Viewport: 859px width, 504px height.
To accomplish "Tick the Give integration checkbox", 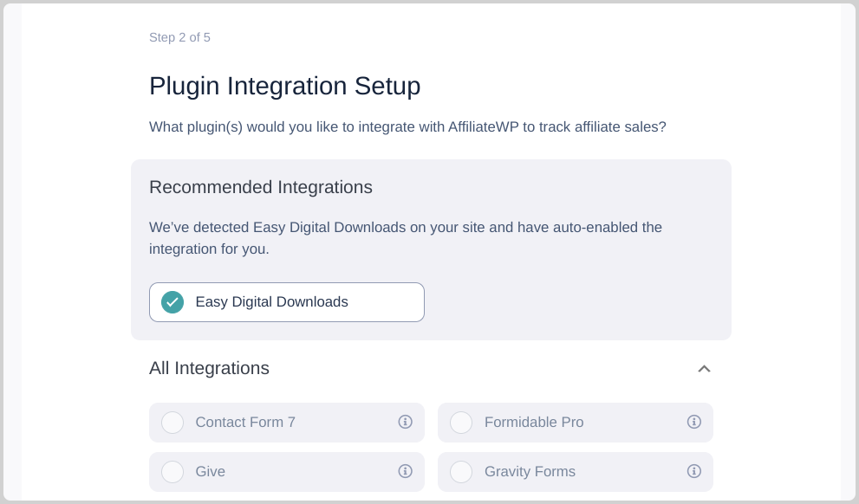I will pyautogui.click(x=172, y=472).
